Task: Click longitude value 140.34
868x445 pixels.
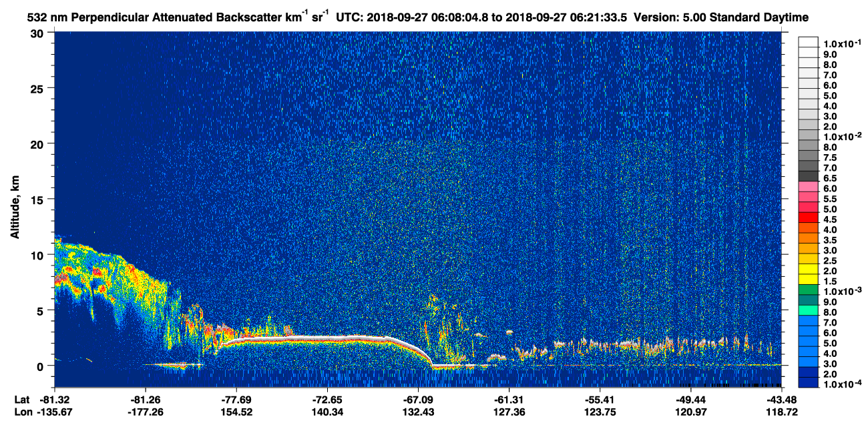Action: point(327,412)
